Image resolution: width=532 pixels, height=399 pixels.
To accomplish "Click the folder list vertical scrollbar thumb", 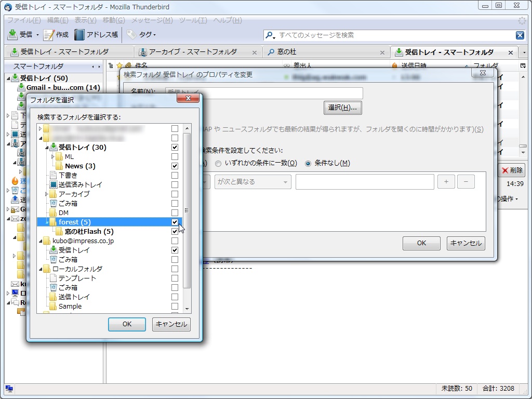I will (x=187, y=211).
